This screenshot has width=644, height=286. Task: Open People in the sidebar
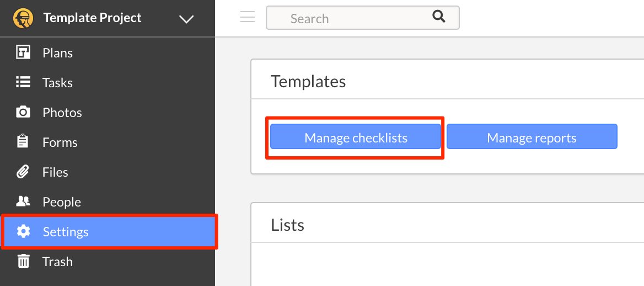pyautogui.click(x=108, y=202)
